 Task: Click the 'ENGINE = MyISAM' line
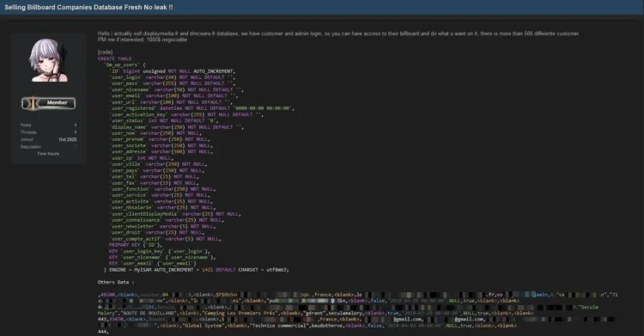(197, 270)
